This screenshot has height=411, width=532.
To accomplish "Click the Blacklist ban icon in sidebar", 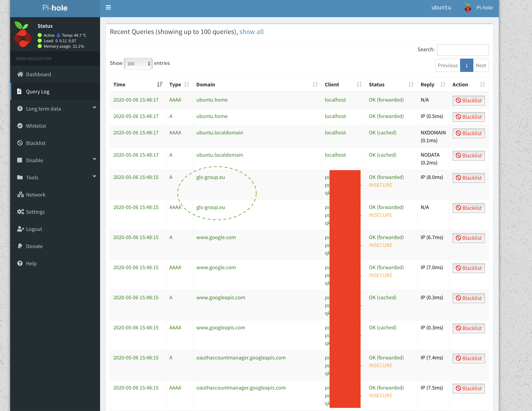I will tap(20, 143).
